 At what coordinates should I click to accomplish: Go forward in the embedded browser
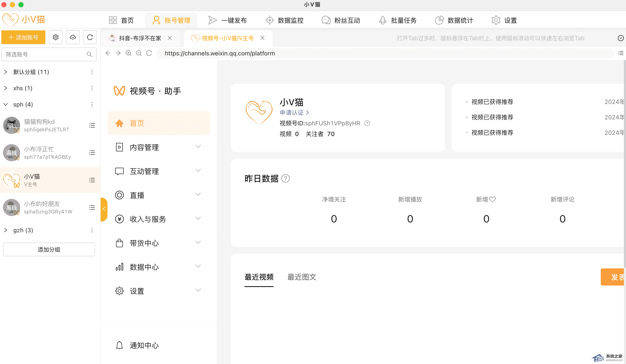click(x=118, y=53)
